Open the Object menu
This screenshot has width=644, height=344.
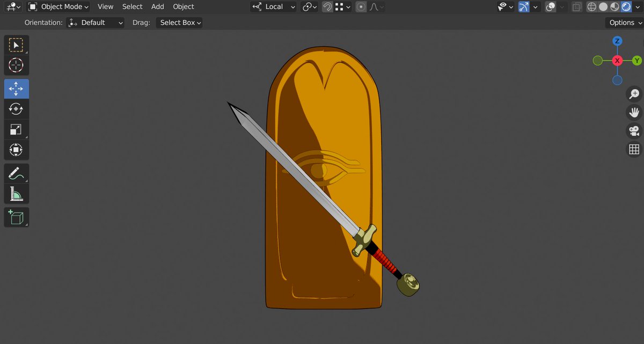pyautogui.click(x=184, y=6)
